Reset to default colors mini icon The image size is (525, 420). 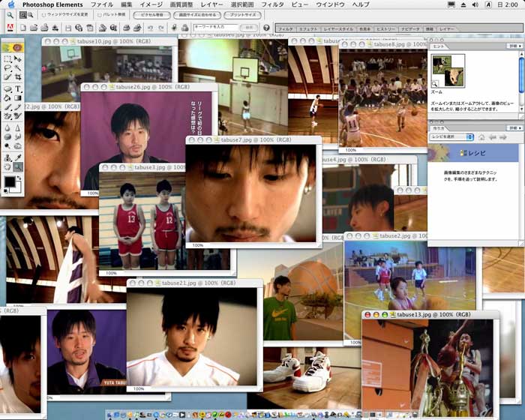point(6,191)
